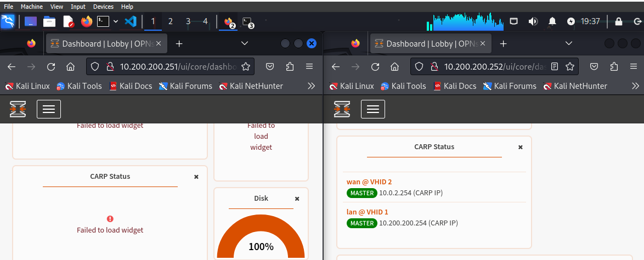644x260 pixels.
Task: Launch Visual Studio Code from panel
Action: 130,21
